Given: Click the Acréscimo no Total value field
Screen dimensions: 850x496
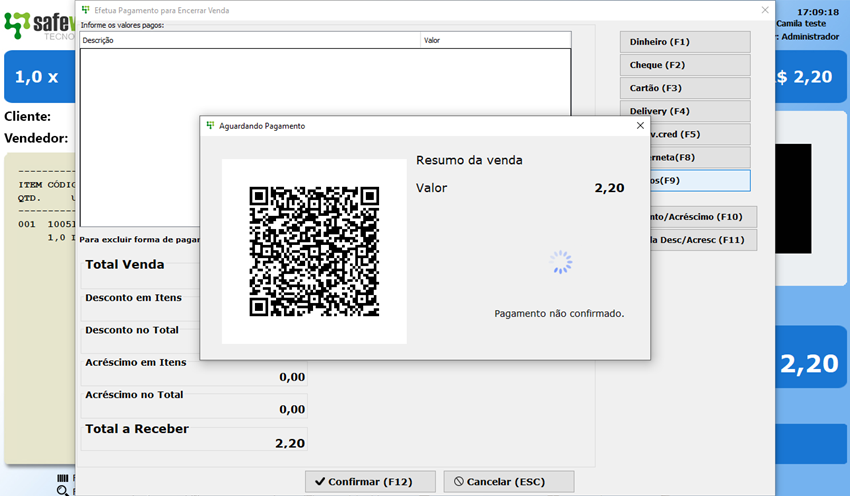Looking at the screenshot, I should (x=194, y=409).
